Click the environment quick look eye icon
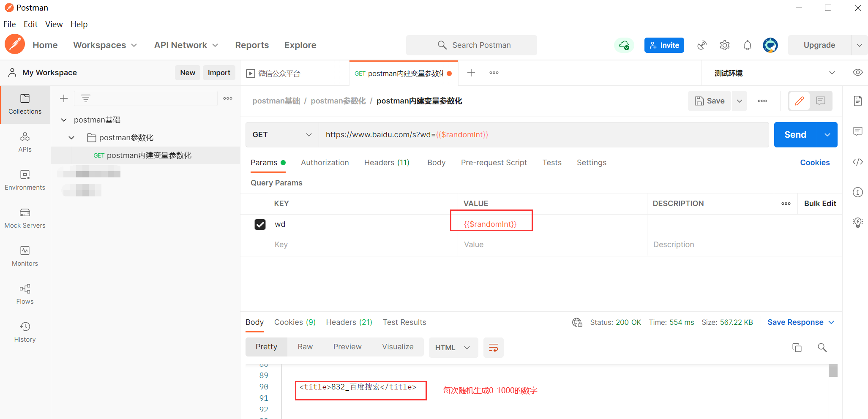 857,73
